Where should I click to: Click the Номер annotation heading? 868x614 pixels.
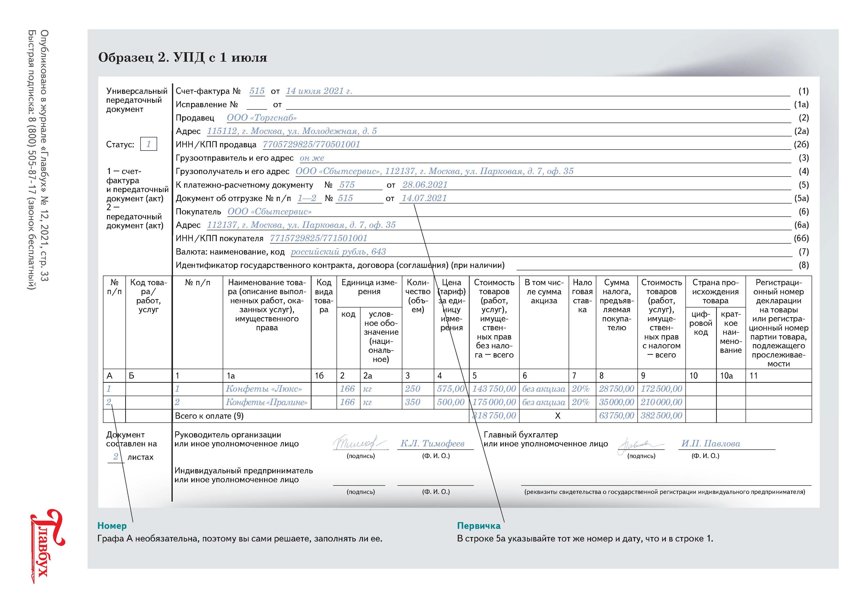pyautogui.click(x=112, y=526)
